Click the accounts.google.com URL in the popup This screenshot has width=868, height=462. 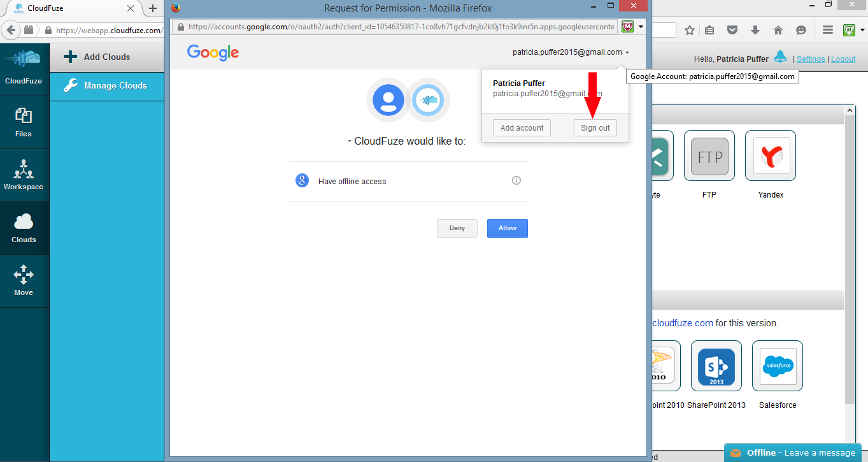coord(401,27)
